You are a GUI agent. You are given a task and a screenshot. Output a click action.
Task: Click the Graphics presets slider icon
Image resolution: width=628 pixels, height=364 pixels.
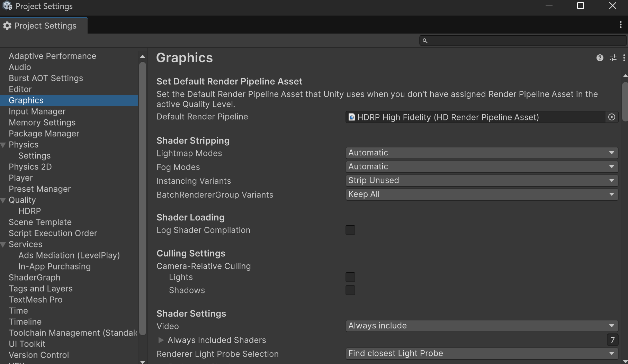click(x=613, y=58)
